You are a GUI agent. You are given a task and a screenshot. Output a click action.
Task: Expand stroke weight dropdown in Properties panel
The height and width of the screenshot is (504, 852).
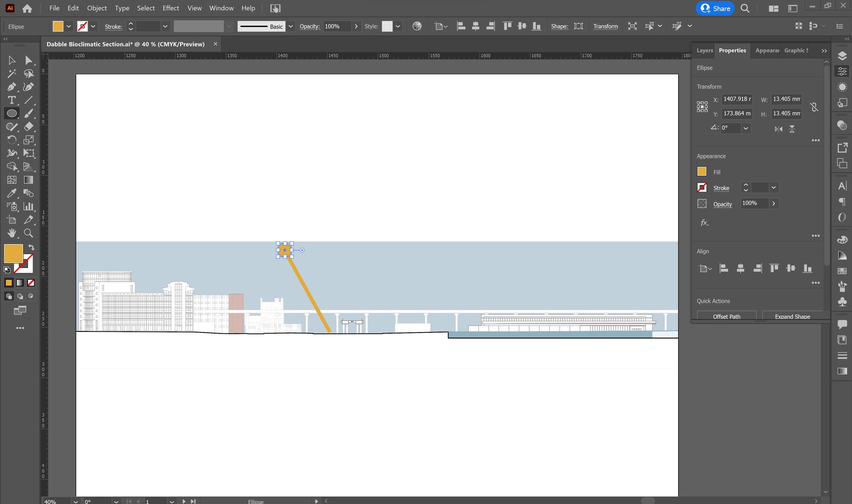point(774,188)
